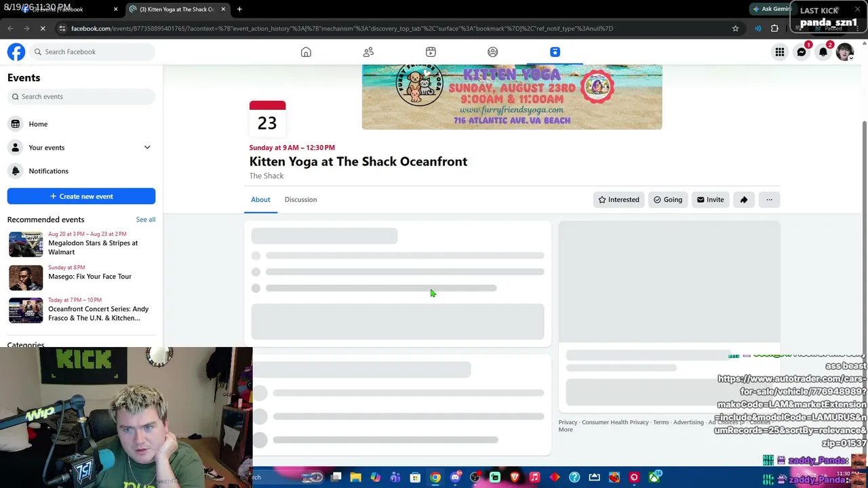Click the Masego: Fix Your Face Tour title
This screenshot has height=488, width=868.
[90, 277]
